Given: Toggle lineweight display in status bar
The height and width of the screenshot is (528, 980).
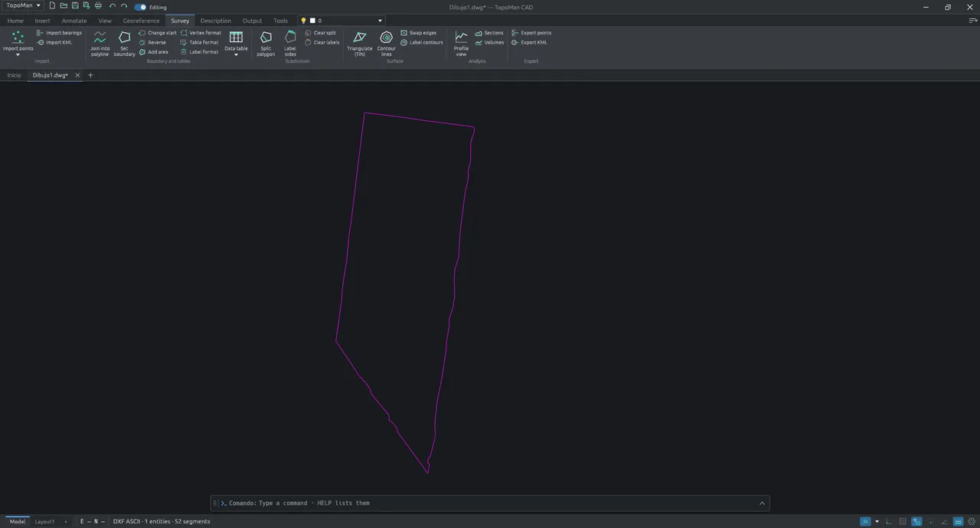Looking at the screenshot, I should coord(958,521).
